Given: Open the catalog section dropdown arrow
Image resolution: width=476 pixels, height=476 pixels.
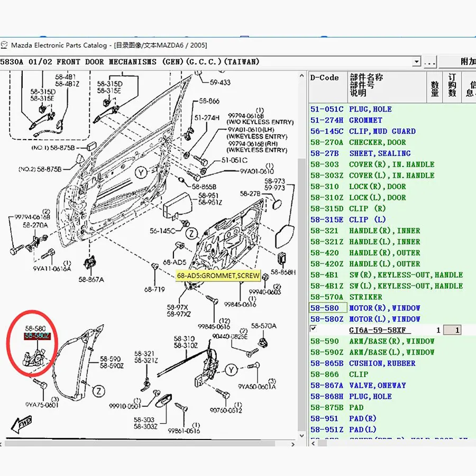Looking at the screenshot, I should (x=417, y=62).
